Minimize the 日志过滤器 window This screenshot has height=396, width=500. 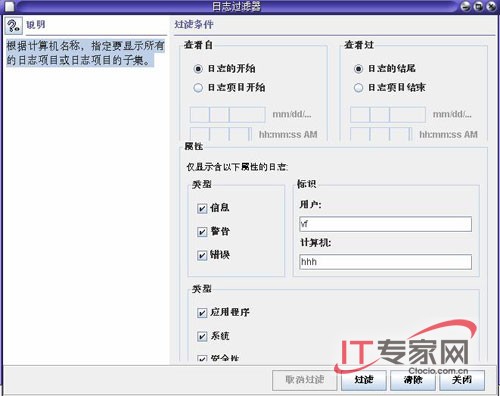coord(466,6)
